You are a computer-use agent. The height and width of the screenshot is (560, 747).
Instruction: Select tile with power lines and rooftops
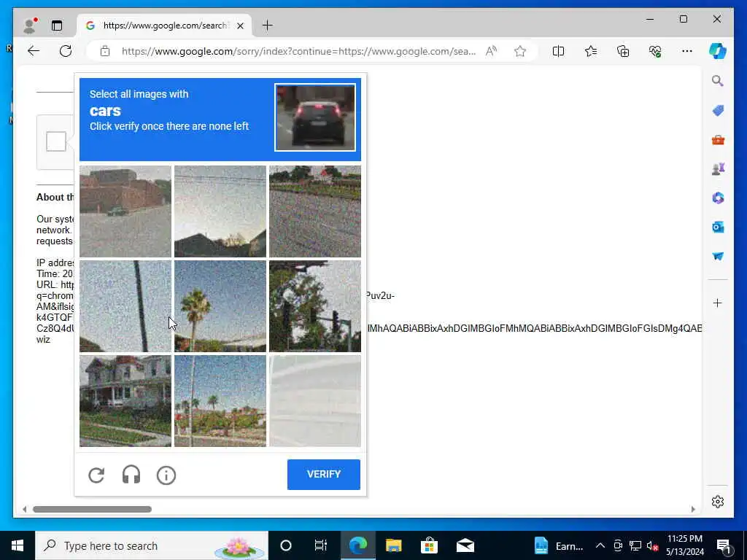[x=220, y=211]
